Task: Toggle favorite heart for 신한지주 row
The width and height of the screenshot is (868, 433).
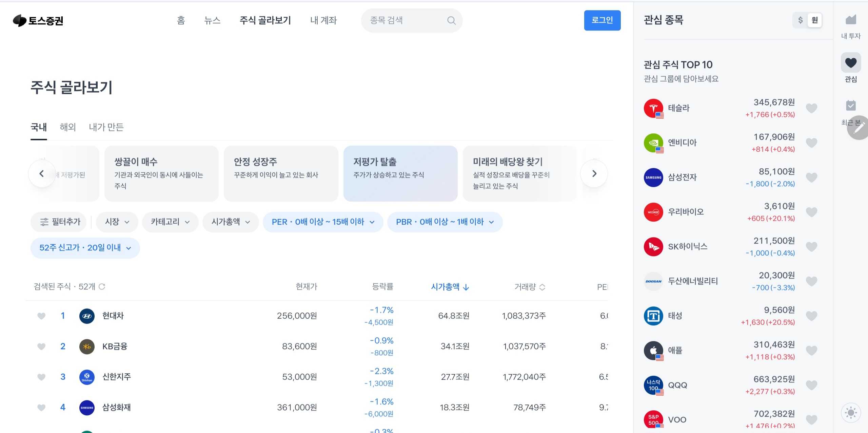Action: (x=41, y=377)
